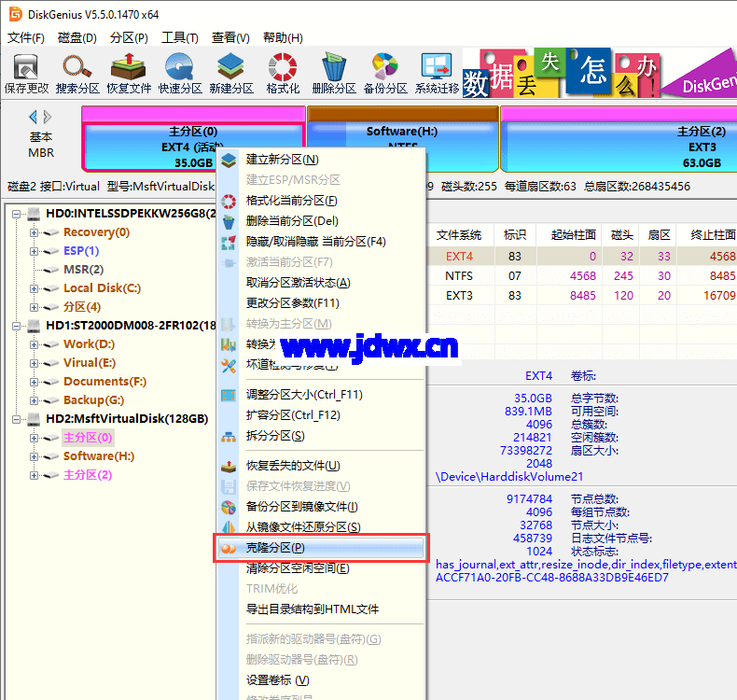The height and width of the screenshot is (700, 737).
Task: Expand the Documents(F:) tree node
Action: point(34,382)
